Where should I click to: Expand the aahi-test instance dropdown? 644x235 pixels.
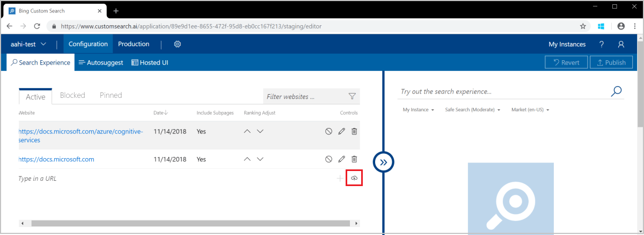[x=28, y=44]
